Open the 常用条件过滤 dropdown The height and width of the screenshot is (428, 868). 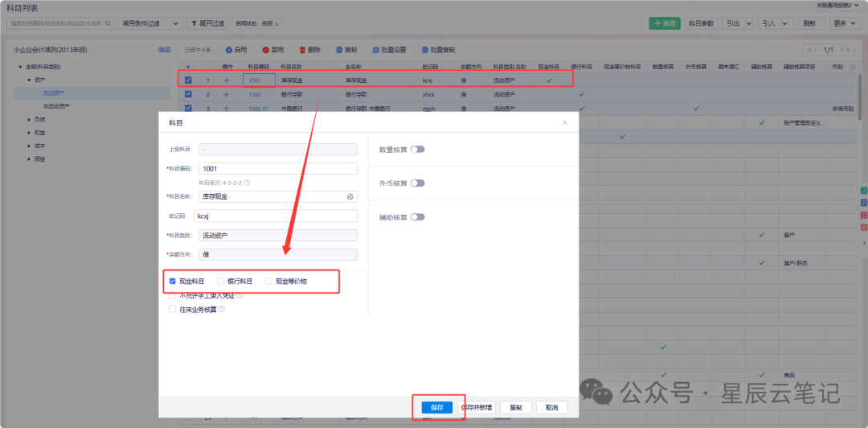point(150,23)
